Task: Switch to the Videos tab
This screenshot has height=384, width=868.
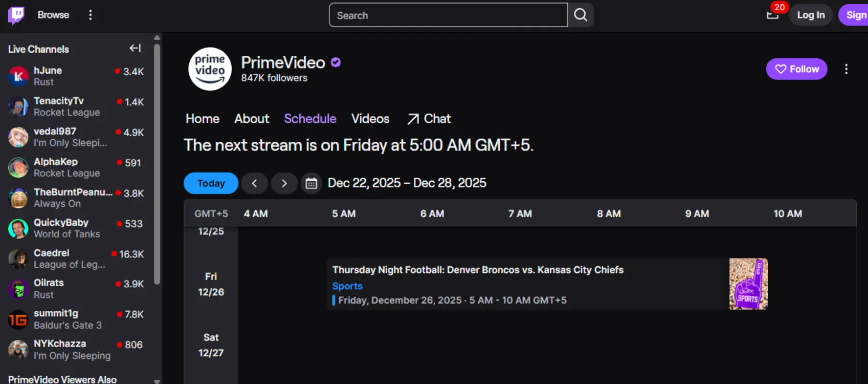Action: [370, 119]
